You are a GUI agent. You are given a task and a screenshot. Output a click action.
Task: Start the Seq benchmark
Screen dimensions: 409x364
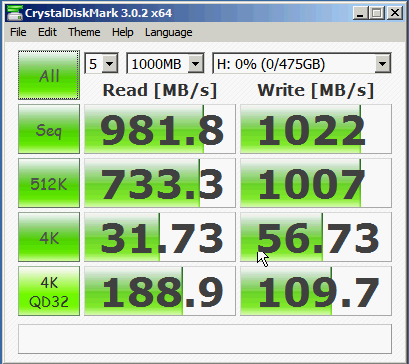(x=49, y=129)
